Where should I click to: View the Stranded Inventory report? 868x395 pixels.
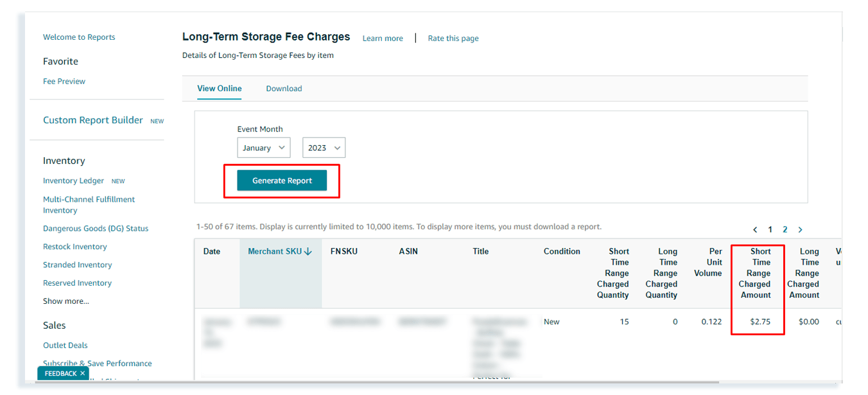coord(77,265)
